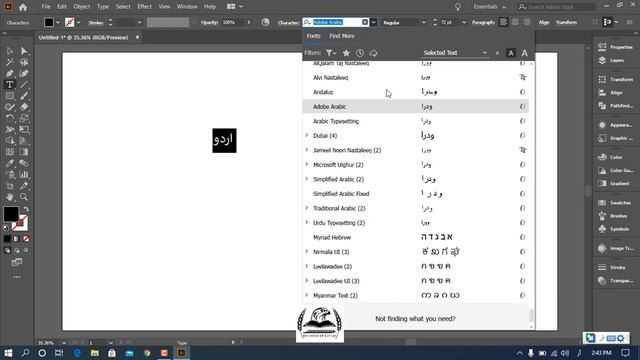Click the Transform link in control bar

tap(566, 22)
